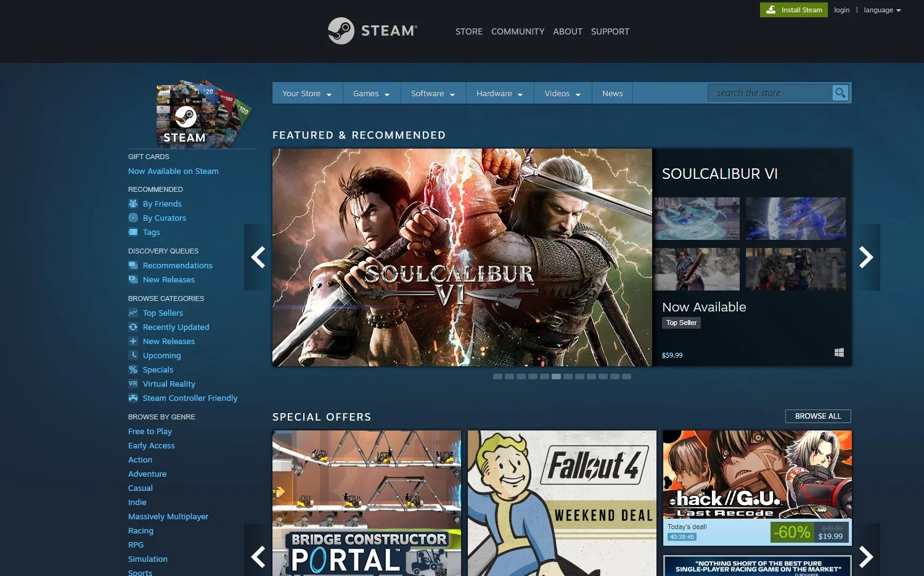
Task: Open the Fallout 4 Weekend Deal
Action: point(562,503)
